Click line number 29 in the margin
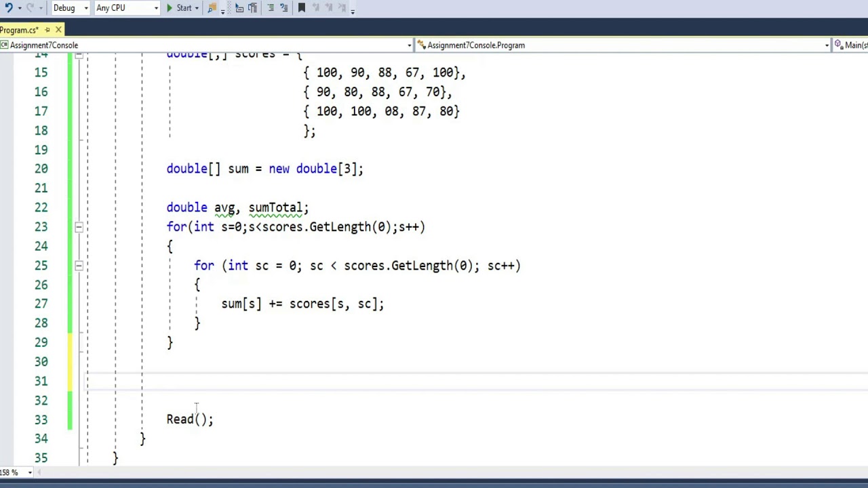The image size is (868, 488). point(40,343)
